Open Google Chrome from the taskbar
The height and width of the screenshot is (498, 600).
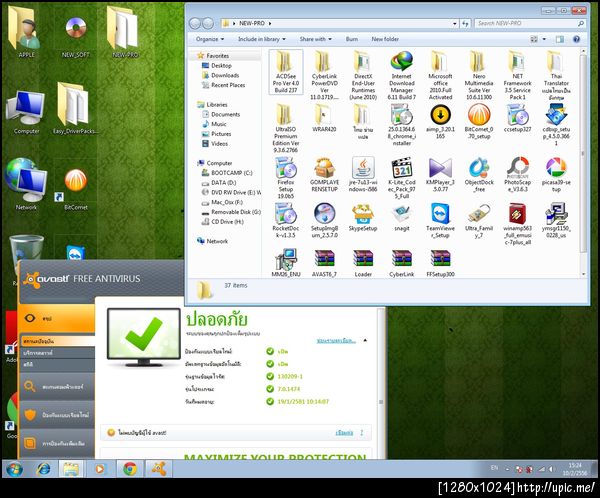pos(130,469)
